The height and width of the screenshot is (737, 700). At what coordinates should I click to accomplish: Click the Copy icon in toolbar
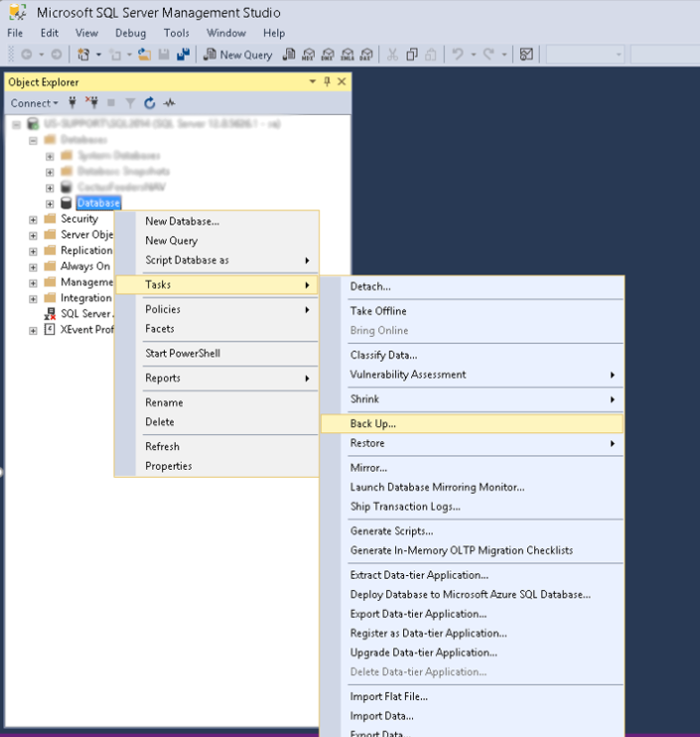click(412, 55)
